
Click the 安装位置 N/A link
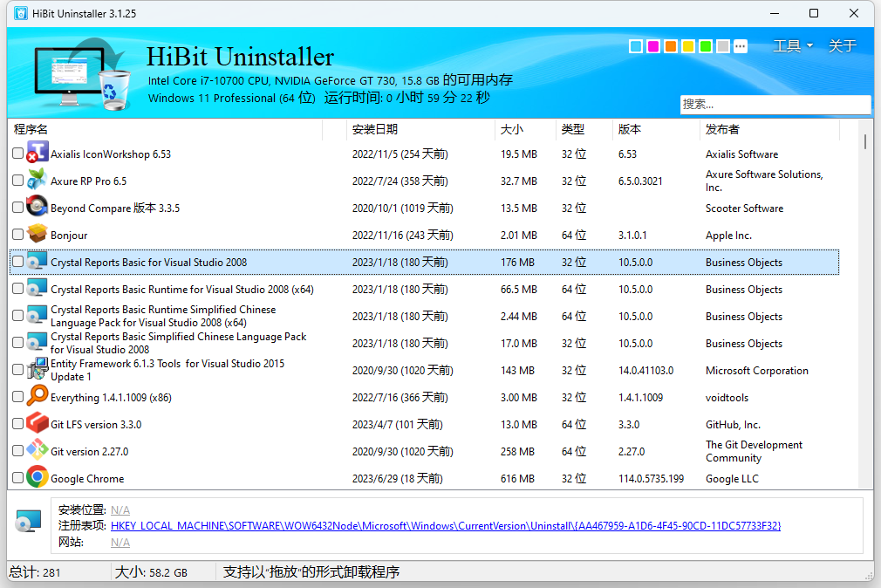[120, 509]
